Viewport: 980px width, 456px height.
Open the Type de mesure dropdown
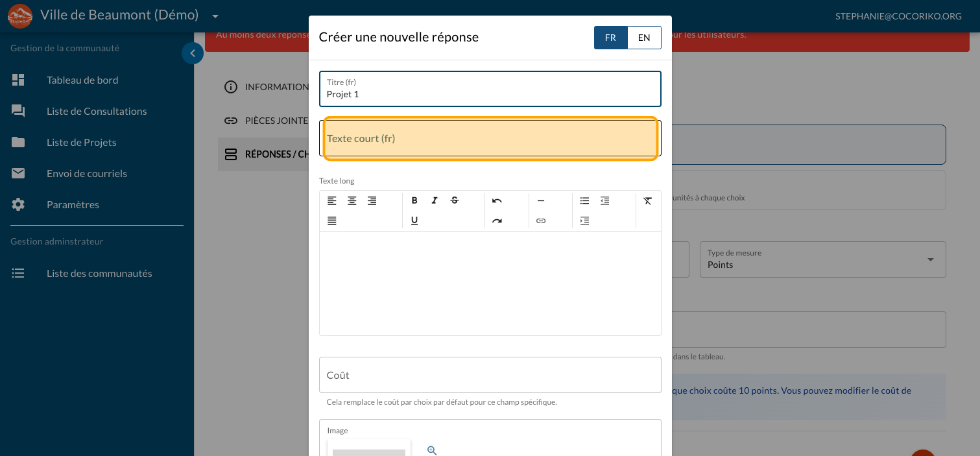pos(822,259)
